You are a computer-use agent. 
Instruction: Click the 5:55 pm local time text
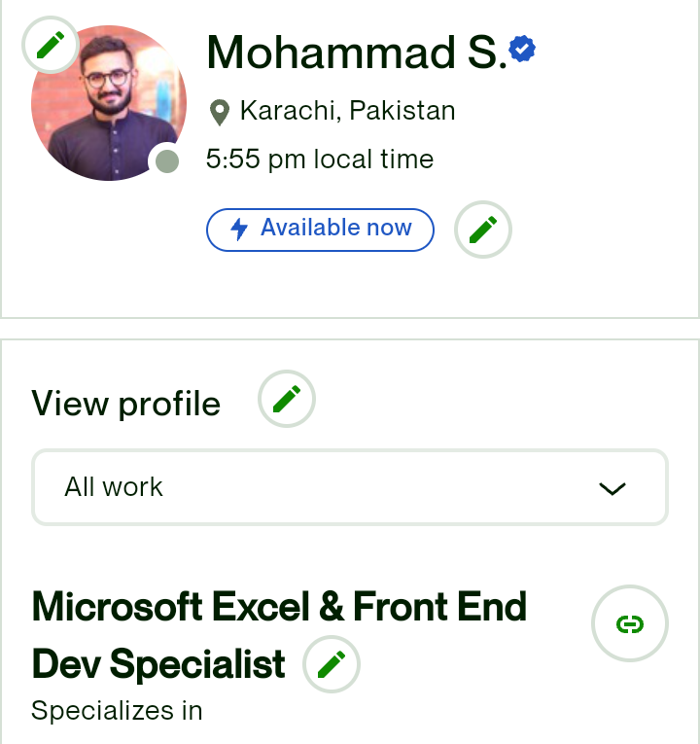coord(320,159)
